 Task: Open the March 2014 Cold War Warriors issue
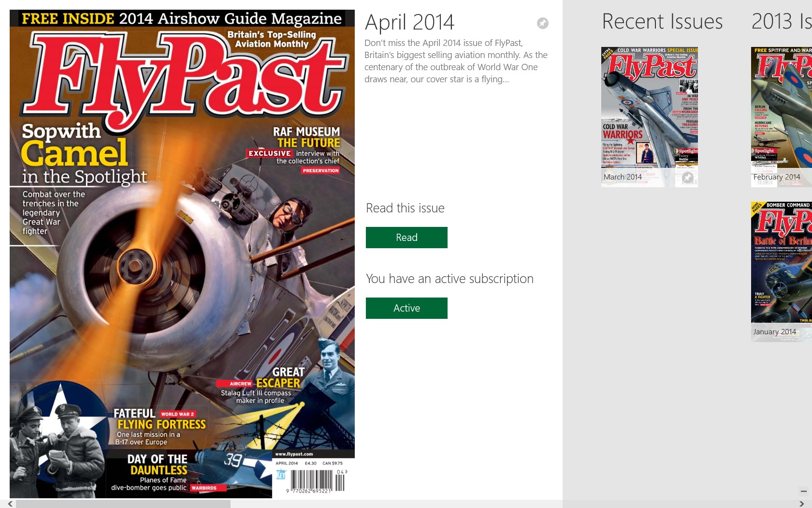650,117
